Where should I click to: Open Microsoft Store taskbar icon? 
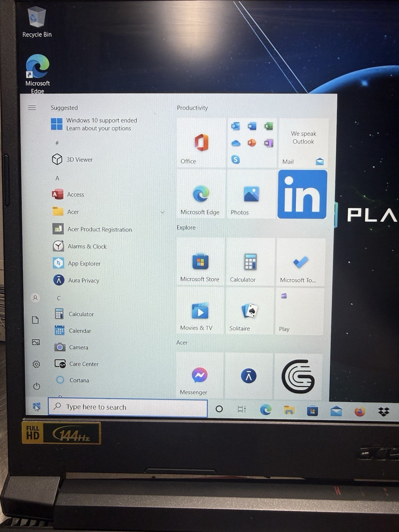tap(313, 411)
